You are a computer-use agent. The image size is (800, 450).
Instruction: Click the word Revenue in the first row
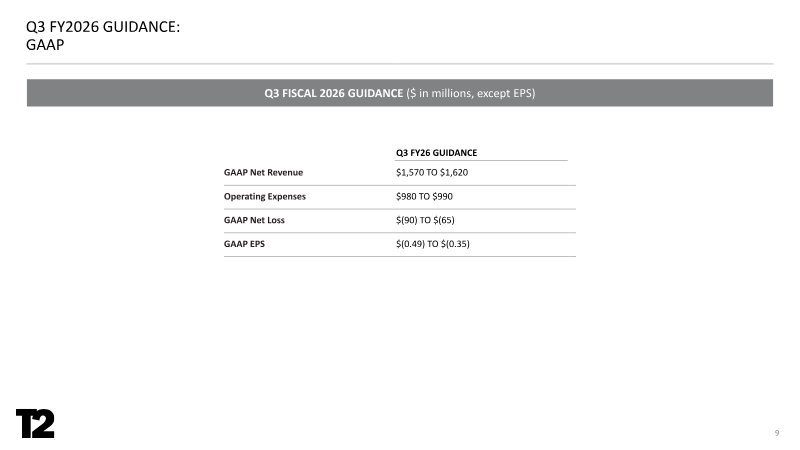click(x=287, y=172)
